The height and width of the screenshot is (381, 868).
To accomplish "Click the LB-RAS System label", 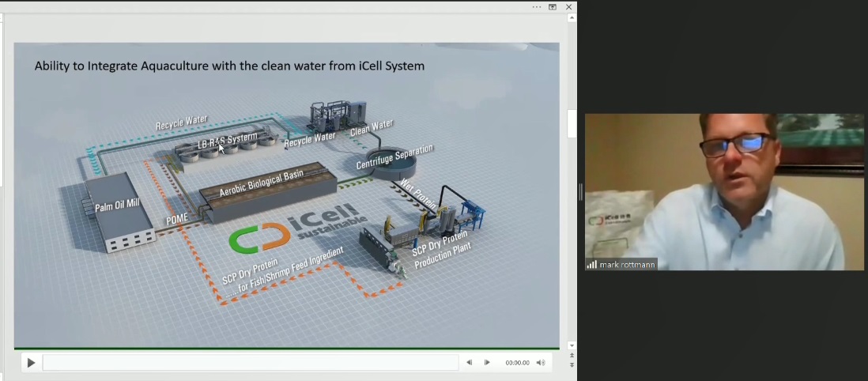I will [228, 140].
